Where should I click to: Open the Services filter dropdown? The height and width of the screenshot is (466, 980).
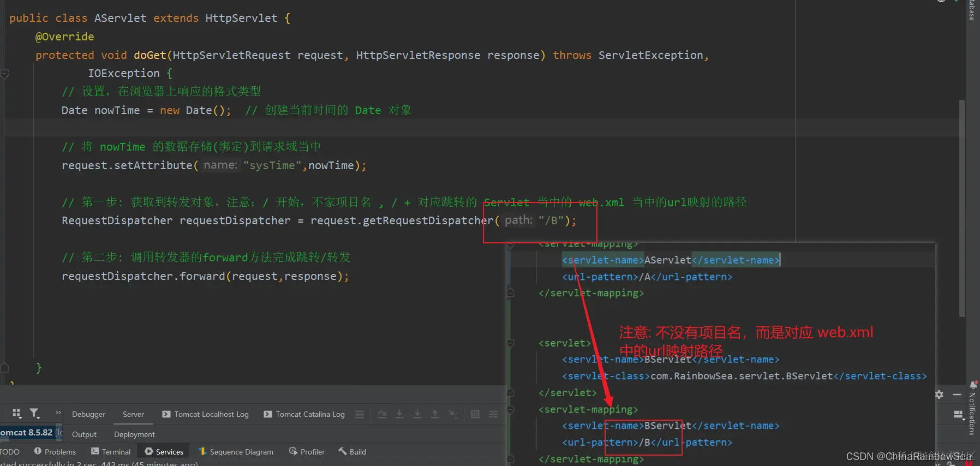pyautogui.click(x=35, y=414)
